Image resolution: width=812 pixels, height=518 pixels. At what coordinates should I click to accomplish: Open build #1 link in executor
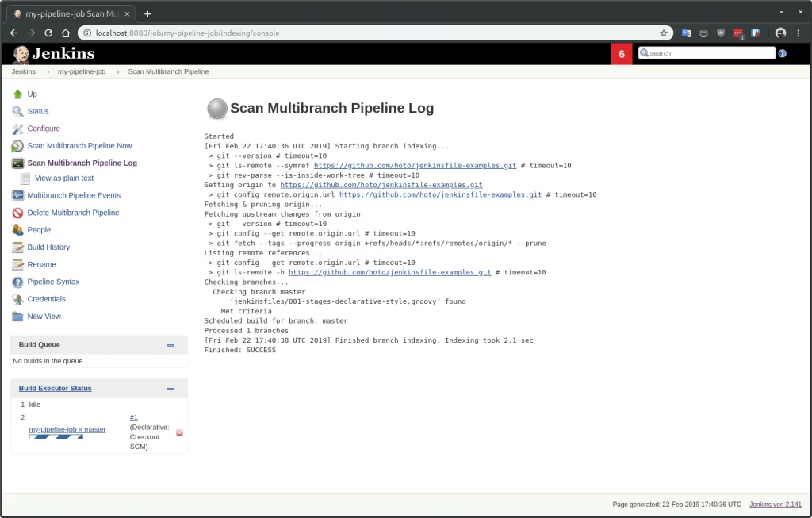[133, 417]
